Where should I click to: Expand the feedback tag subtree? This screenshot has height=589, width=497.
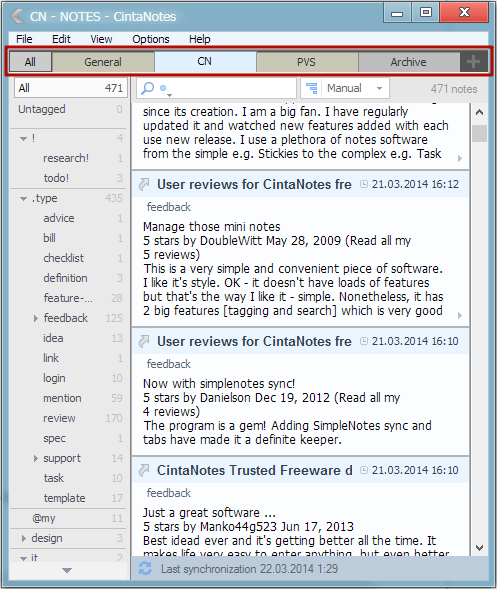click(36, 318)
